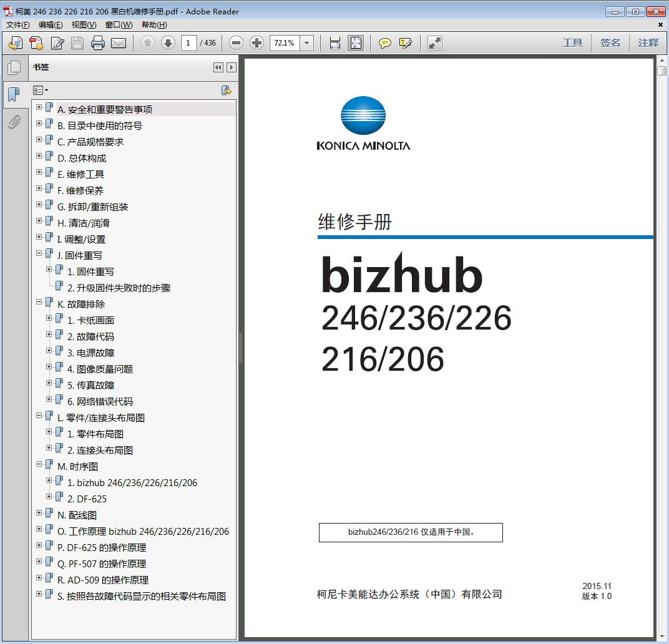Add sticky note comment icon
Image resolution: width=669 pixels, height=644 pixels.
(385, 43)
